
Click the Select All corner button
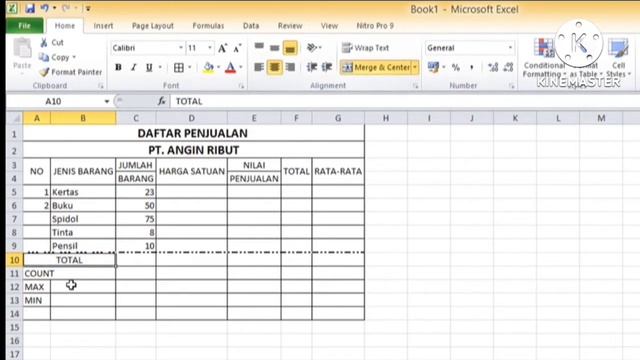[x=15, y=118]
